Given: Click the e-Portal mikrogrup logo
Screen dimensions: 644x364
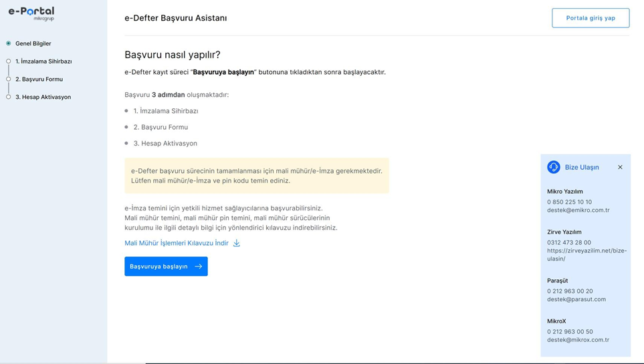Looking at the screenshot, I should click(31, 13).
